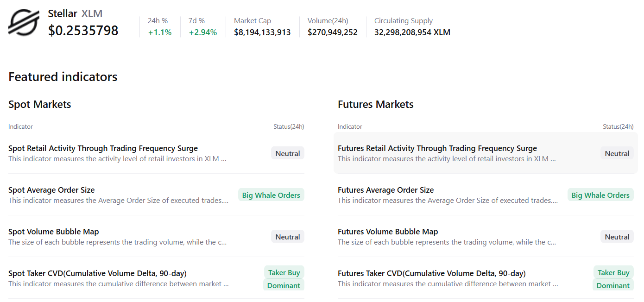The image size is (644, 302).
Task: Open the Spot Volume Bubble Map indicator
Action: click(x=53, y=232)
